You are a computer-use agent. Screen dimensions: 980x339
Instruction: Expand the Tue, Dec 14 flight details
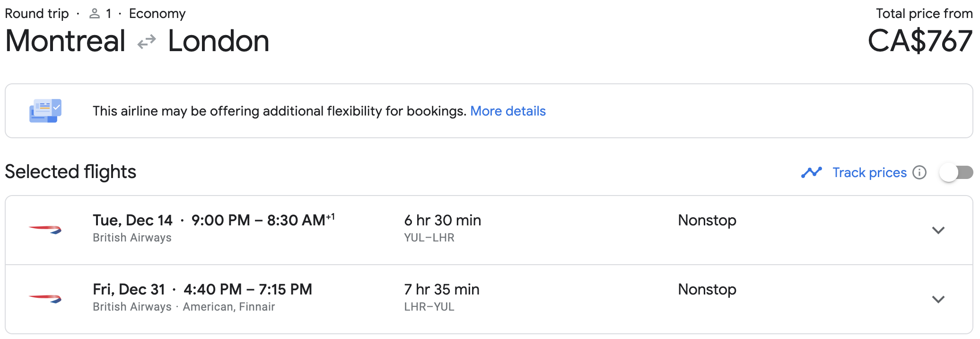tap(938, 230)
